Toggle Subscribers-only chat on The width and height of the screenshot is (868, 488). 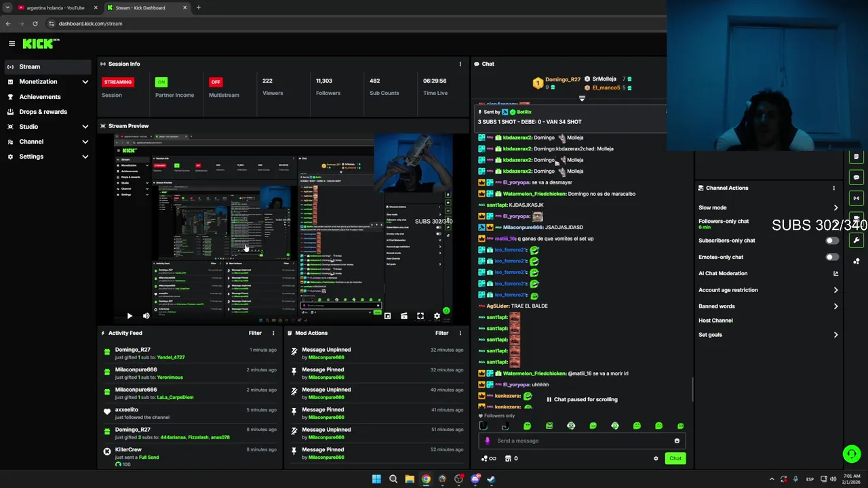(x=832, y=241)
